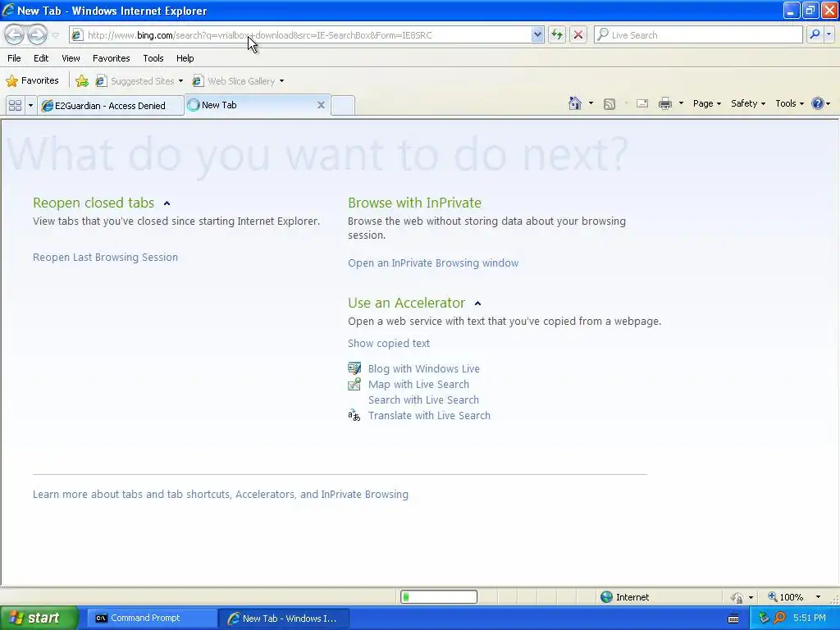
Task: Click Learn more about tabs link
Action: 220,494
